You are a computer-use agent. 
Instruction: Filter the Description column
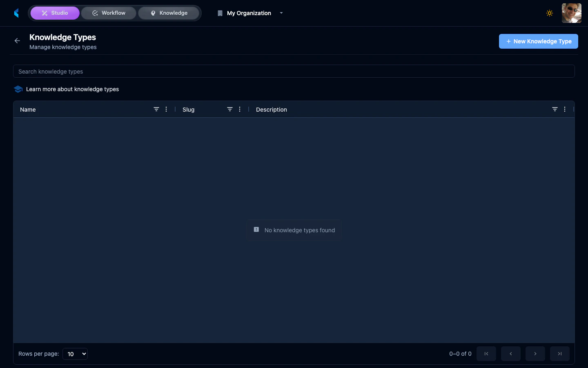(555, 109)
